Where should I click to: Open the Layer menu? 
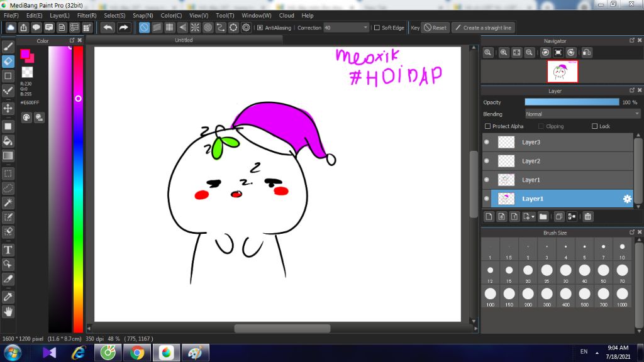[60, 16]
